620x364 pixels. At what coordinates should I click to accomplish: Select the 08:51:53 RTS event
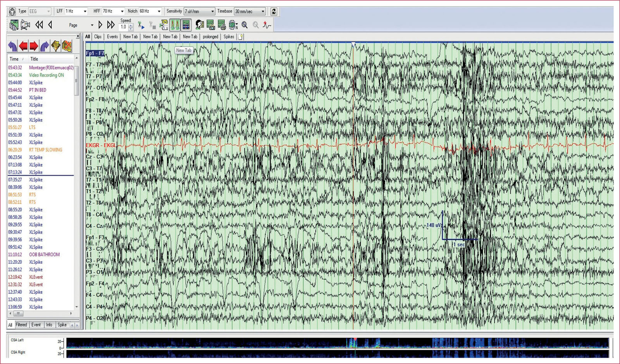click(41, 195)
